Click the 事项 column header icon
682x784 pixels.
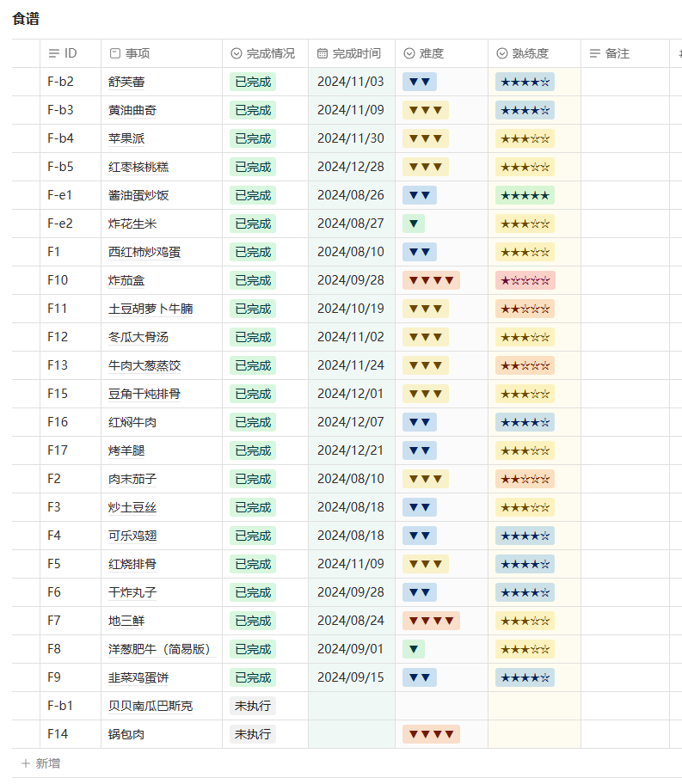pos(115,53)
